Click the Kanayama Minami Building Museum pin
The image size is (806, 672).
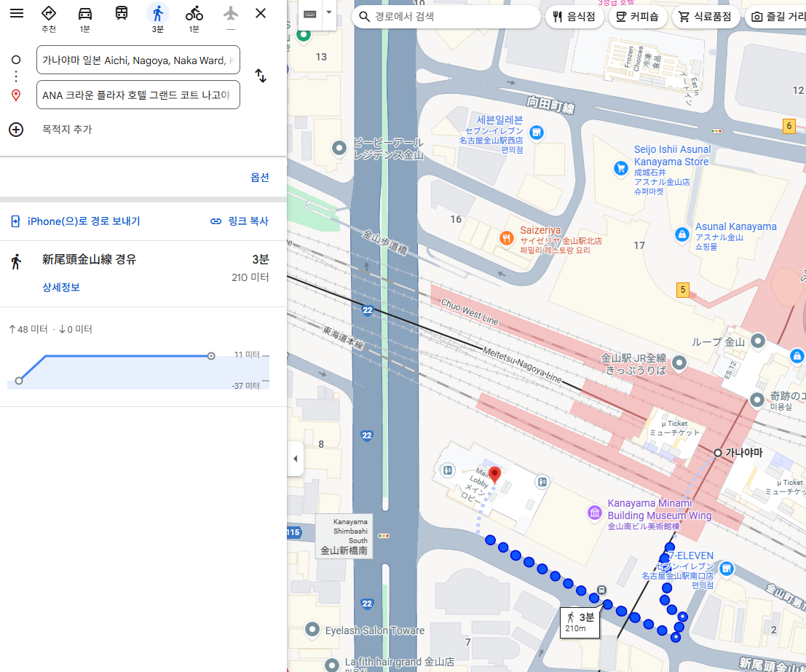(595, 513)
